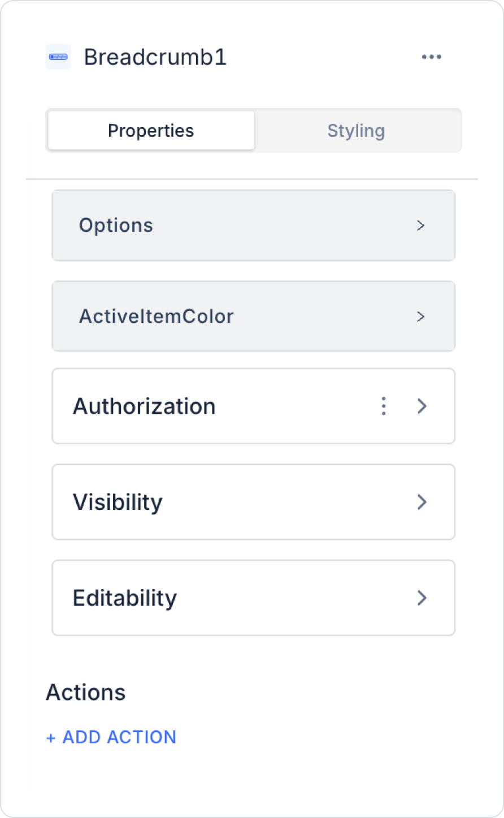Open the three-dot more options menu
Screen dimensions: 504x818
coord(432,57)
